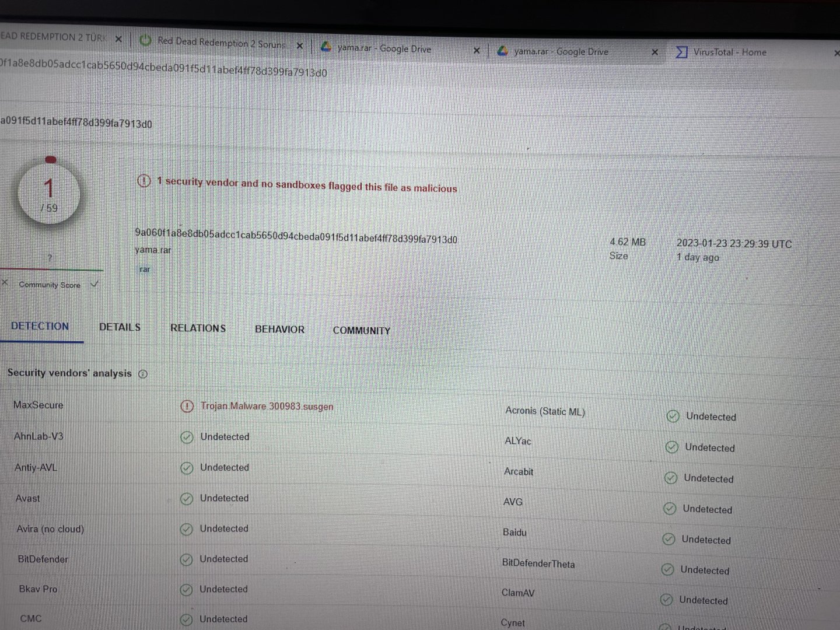This screenshot has height=630, width=840.
Task: Close the RED DEAD REDEMPTION 2 TÜRK tab
Action: pyautogui.click(x=118, y=39)
